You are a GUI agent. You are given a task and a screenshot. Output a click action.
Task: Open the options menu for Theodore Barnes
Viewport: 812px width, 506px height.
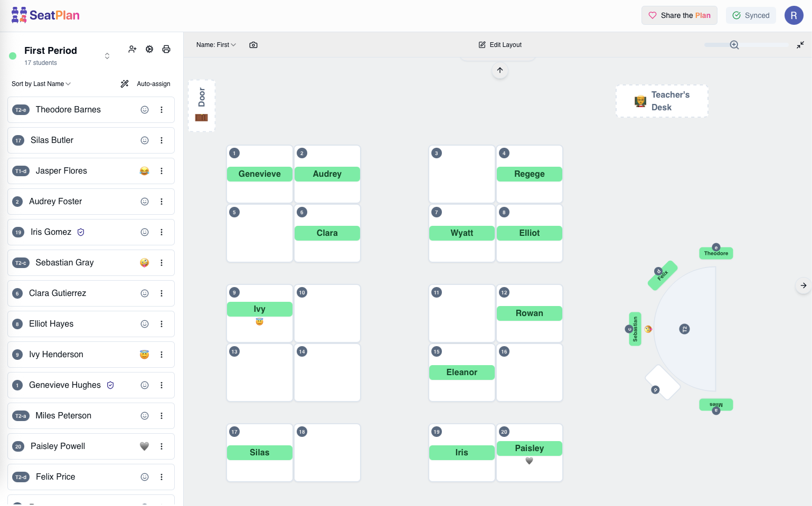click(x=162, y=110)
